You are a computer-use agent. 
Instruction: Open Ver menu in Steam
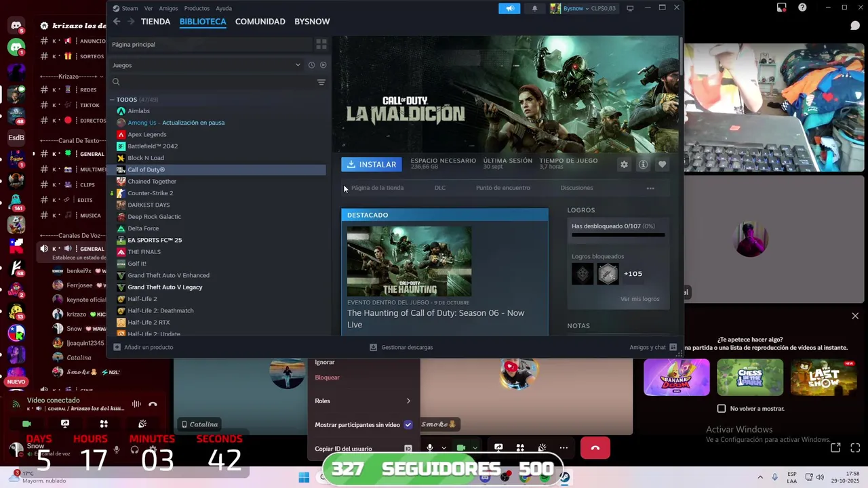point(149,8)
